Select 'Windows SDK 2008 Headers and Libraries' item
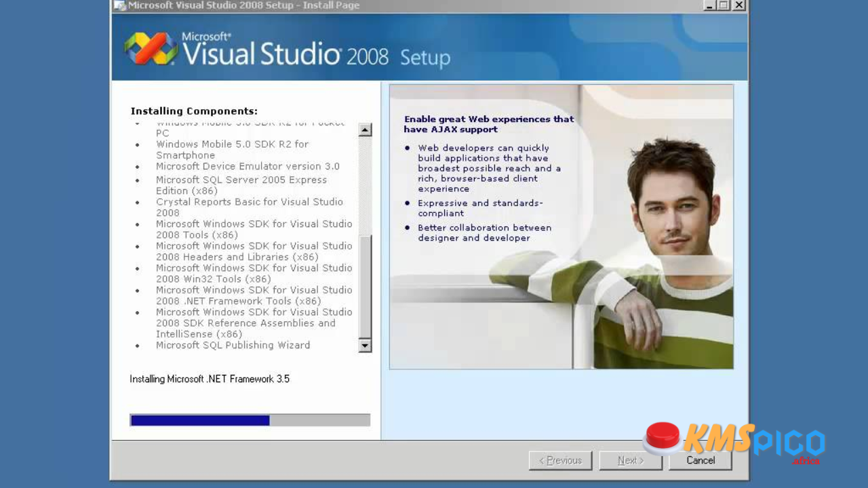Screen dimensions: 868x488 [254, 251]
